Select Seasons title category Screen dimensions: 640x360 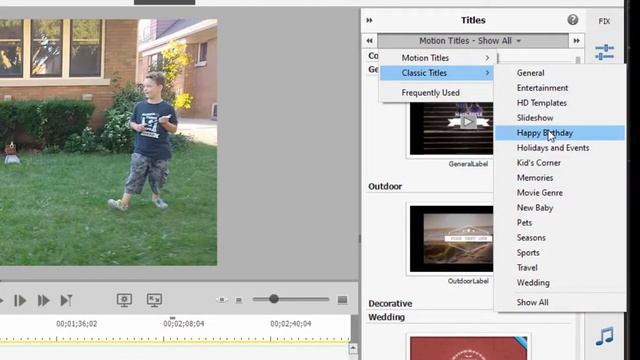tap(560, 238)
